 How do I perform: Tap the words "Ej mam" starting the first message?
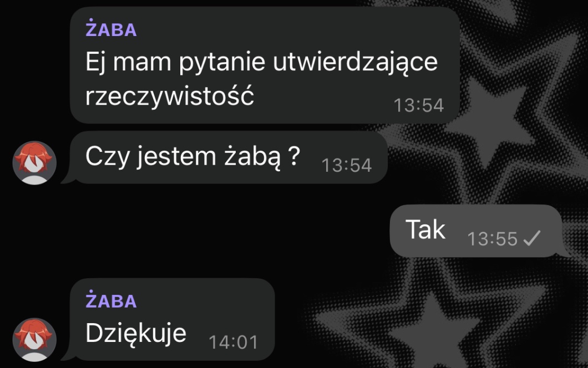point(128,62)
